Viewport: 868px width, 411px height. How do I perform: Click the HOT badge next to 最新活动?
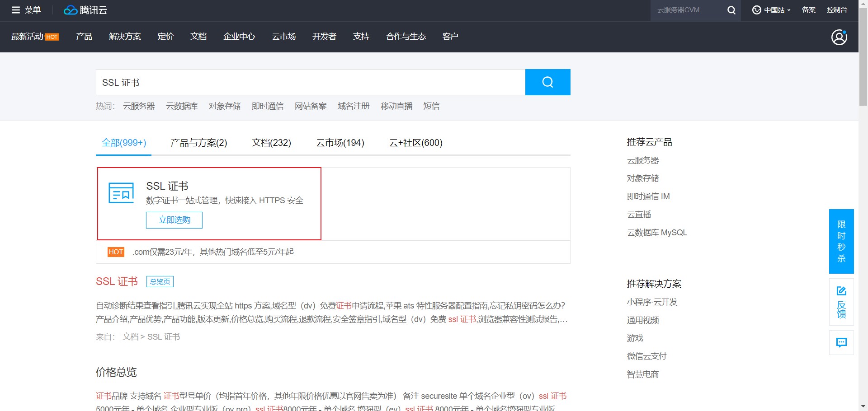tap(52, 37)
